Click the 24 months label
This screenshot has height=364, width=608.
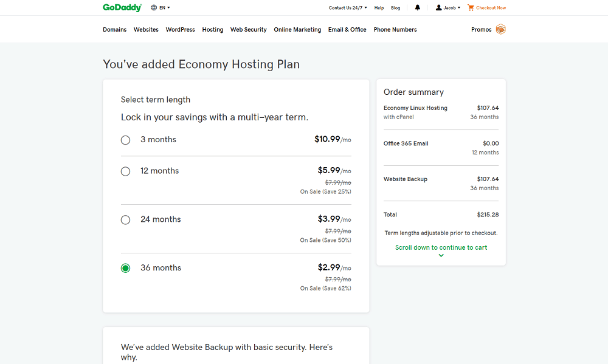pyautogui.click(x=161, y=219)
